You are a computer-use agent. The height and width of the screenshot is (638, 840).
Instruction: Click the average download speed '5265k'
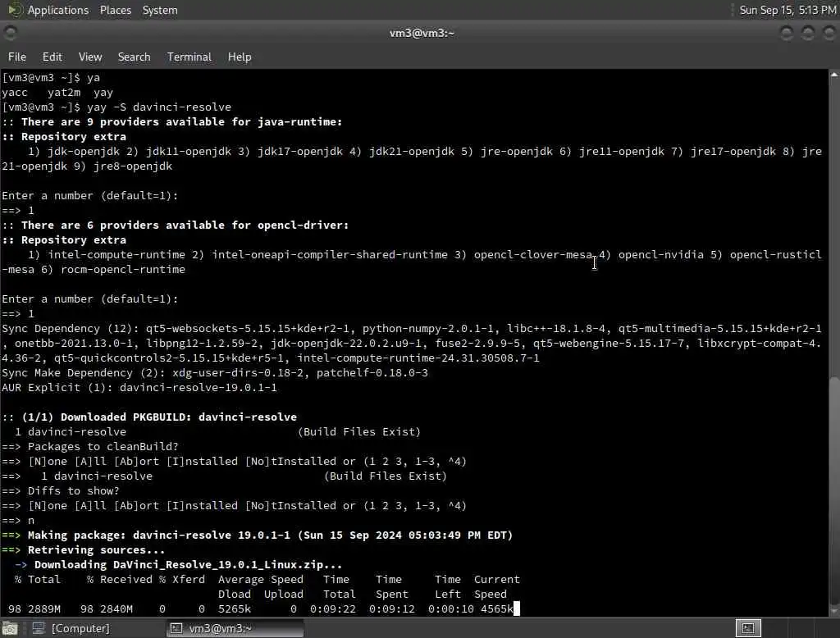(235, 609)
